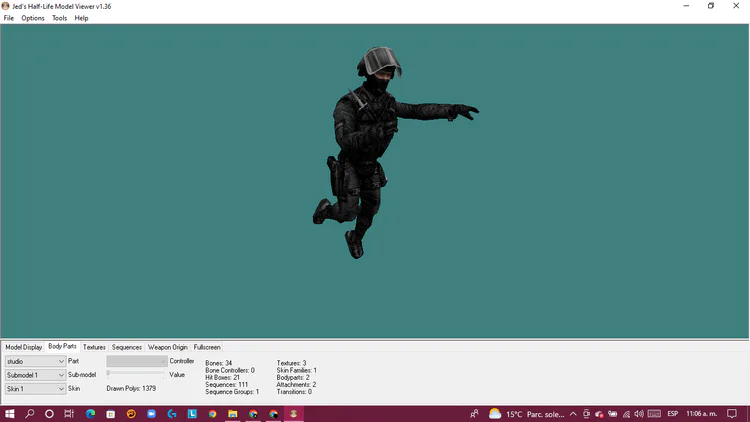Expand the Submodel 1 dropdown
This screenshot has height=422, width=750.
point(35,375)
